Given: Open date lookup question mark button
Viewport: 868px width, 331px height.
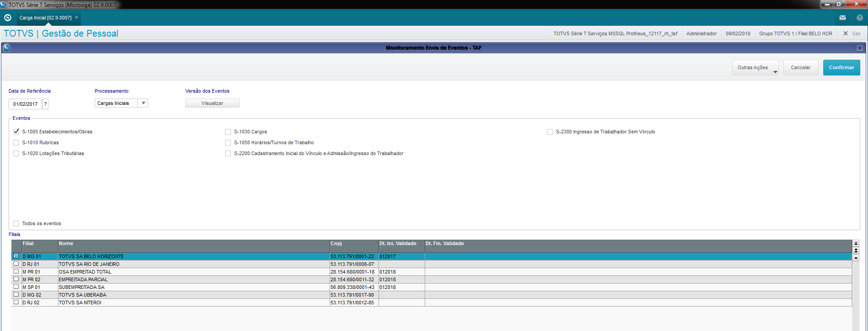Looking at the screenshot, I should tap(45, 104).
